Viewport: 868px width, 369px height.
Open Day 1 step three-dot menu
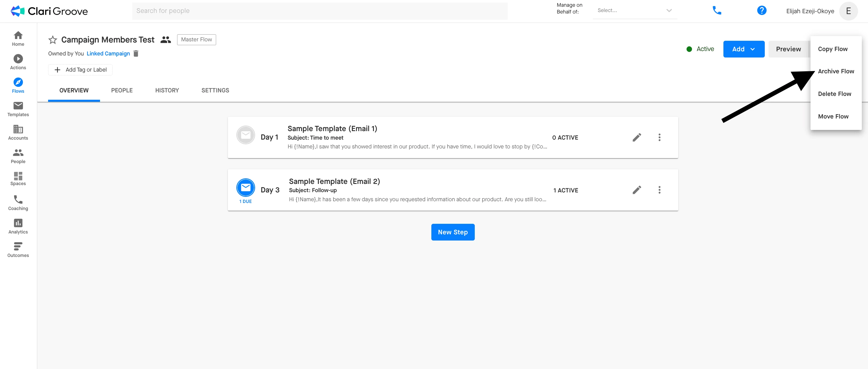[x=659, y=138]
